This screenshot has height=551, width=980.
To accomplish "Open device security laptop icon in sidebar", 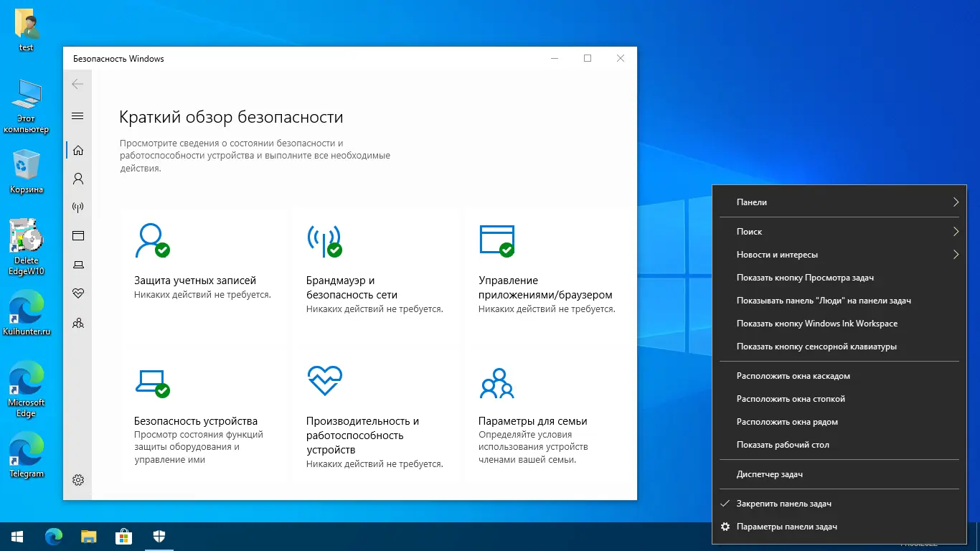I will click(x=78, y=265).
